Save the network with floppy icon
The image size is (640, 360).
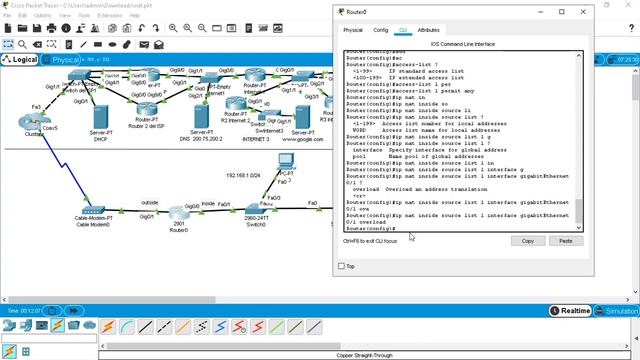(37, 28)
